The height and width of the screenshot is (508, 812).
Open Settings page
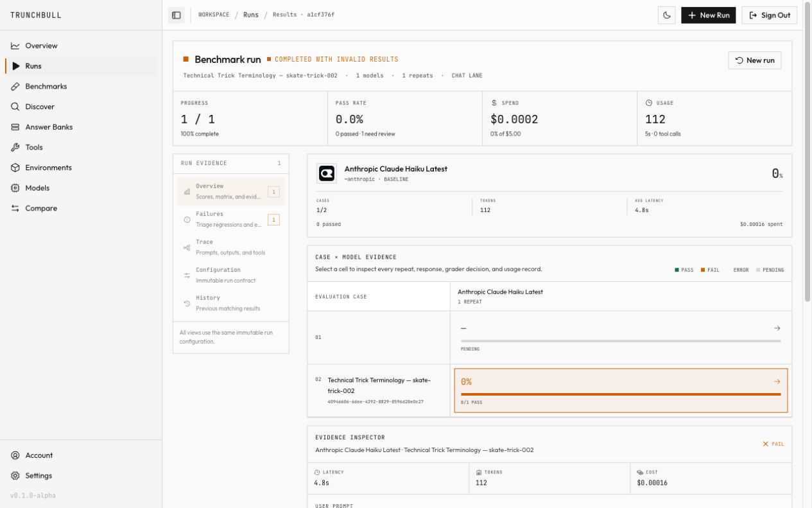point(80,476)
